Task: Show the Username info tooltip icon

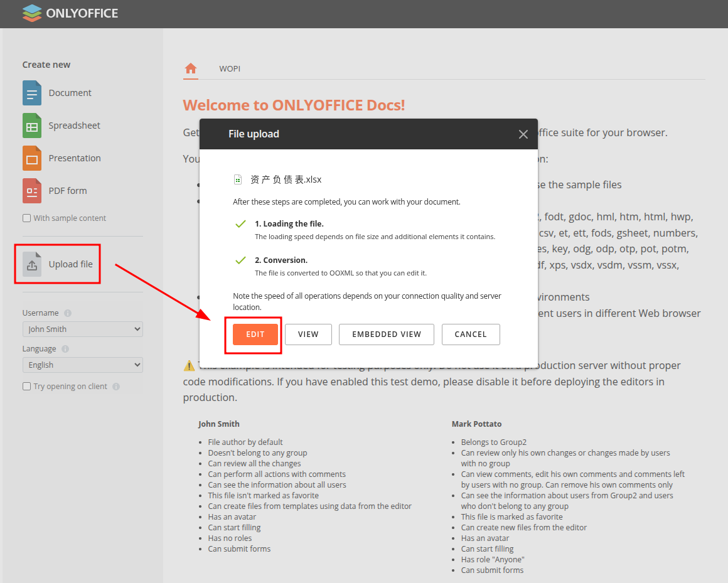Action: pyautogui.click(x=68, y=313)
